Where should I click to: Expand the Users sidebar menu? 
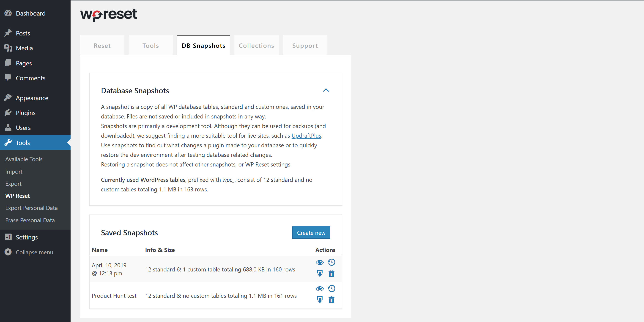coord(23,128)
